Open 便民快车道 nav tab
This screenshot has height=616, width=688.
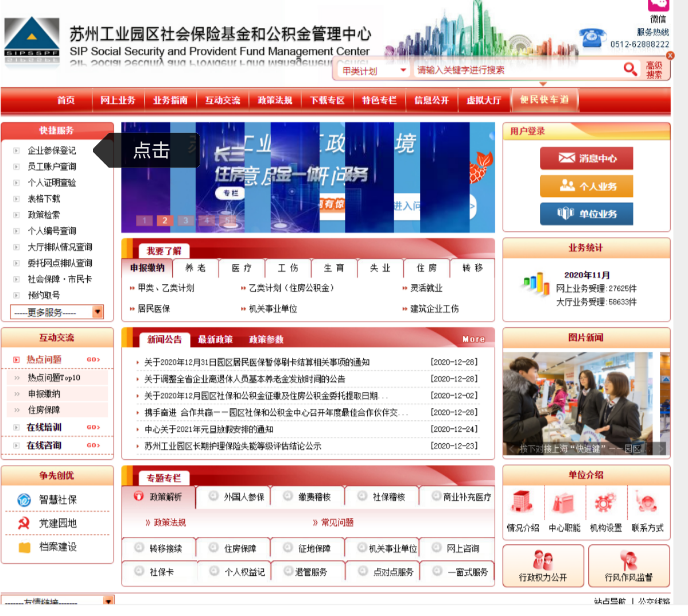[x=545, y=100]
